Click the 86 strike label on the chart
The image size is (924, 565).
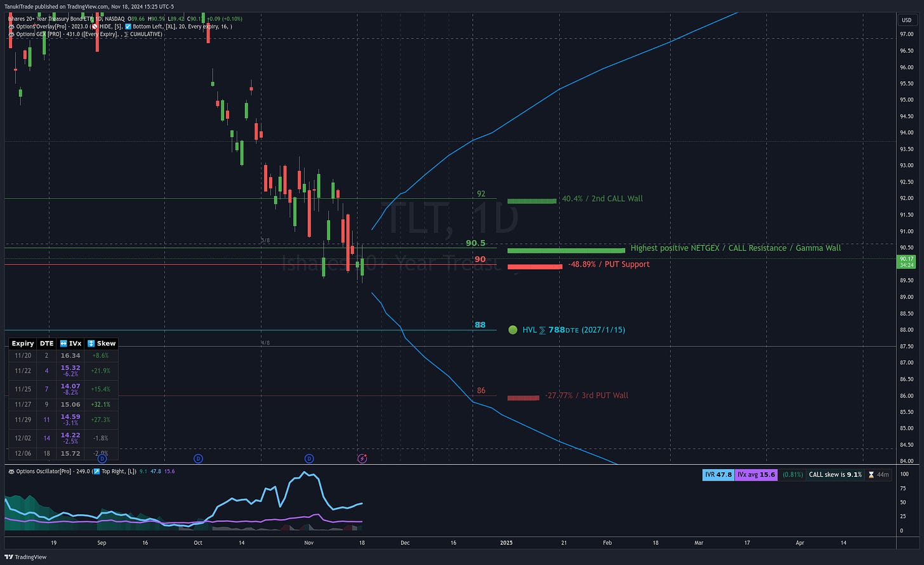tap(481, 390)
